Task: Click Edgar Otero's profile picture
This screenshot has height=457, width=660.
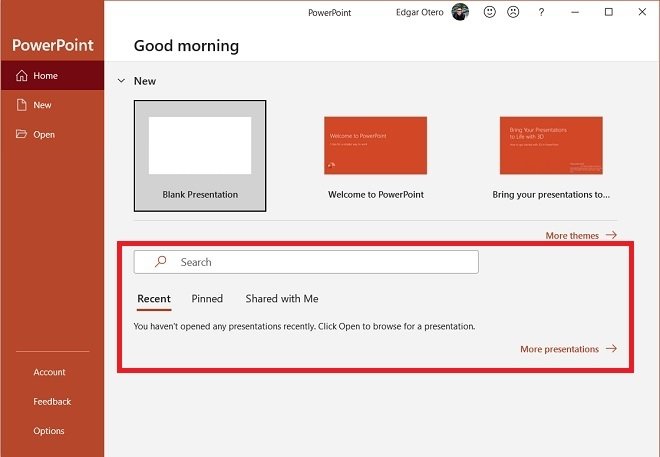Action: coord(460,12)
